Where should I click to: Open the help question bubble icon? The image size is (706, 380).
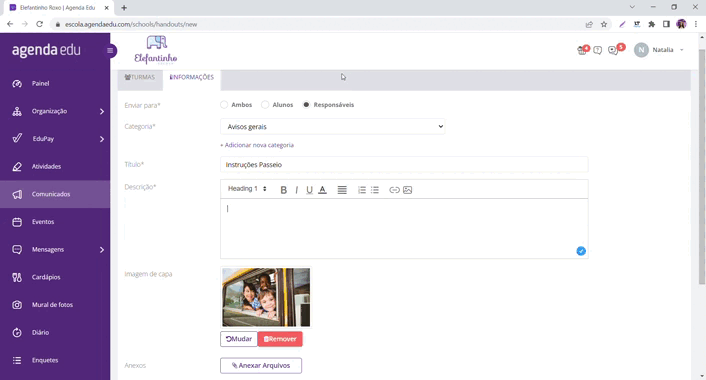(597, 50)
